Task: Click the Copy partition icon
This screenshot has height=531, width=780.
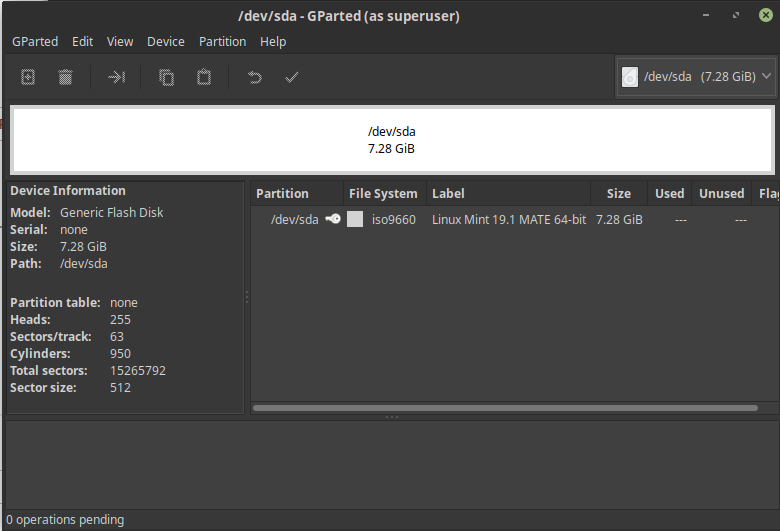Action: click(166, 77)
